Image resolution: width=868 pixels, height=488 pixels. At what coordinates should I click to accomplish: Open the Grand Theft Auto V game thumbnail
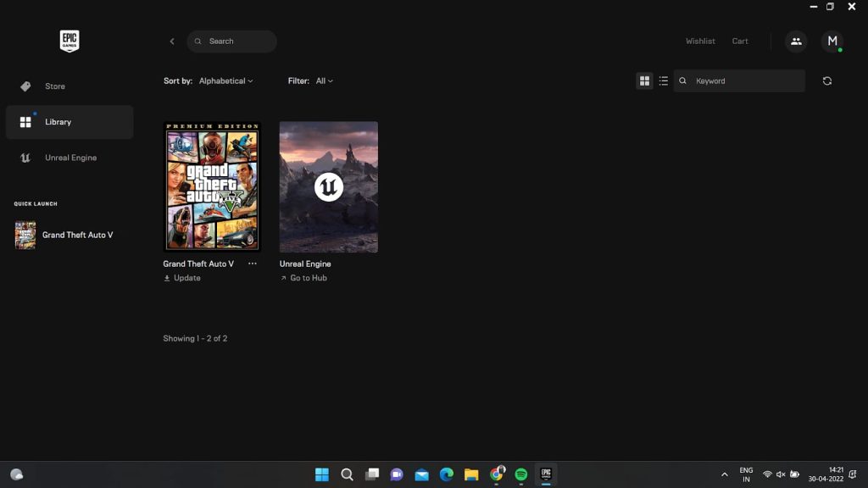pyautogui.click(x=211, y=186)
